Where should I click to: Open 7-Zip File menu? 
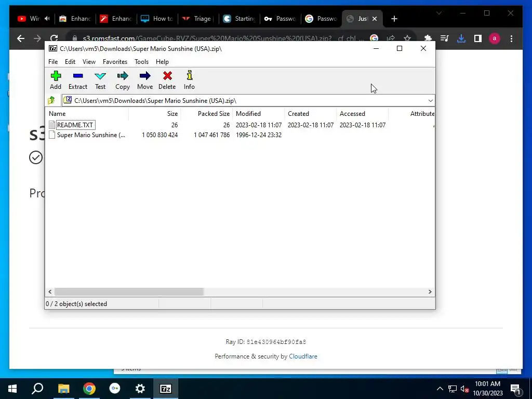click(53, 62)
